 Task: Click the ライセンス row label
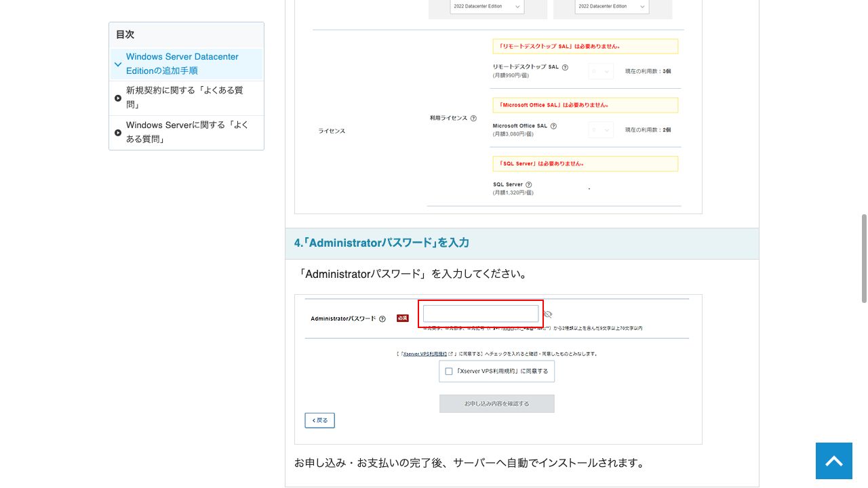tap(332, 131)
